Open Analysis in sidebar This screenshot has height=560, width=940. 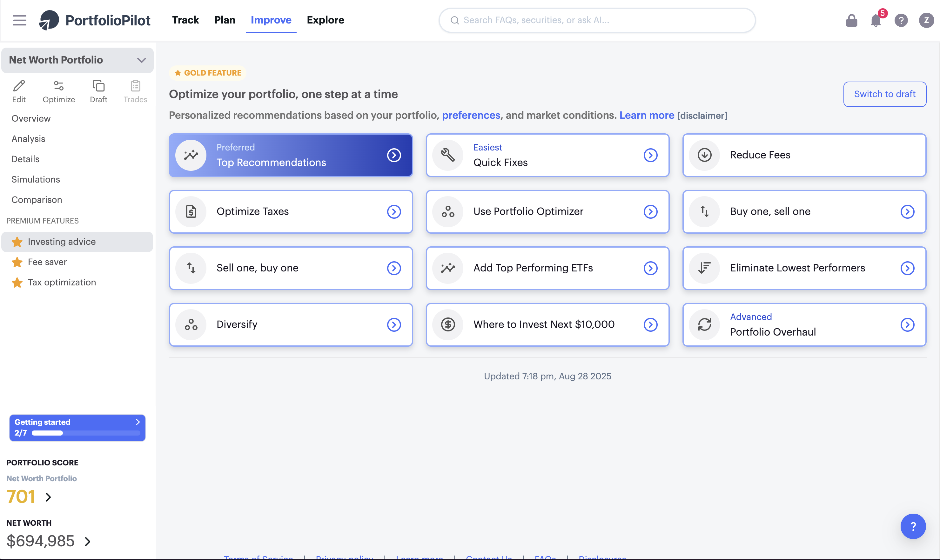(28, 139)
